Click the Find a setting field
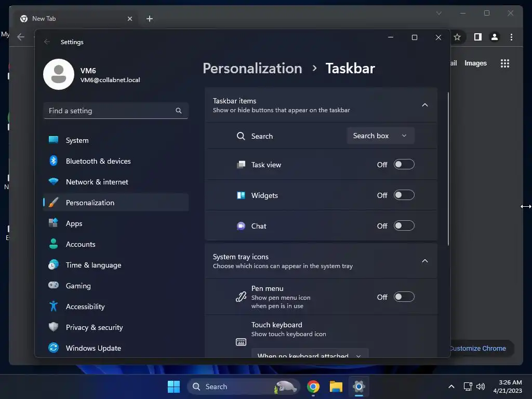The height and width of the screenshot is (399, 532). tap(115, 111)
